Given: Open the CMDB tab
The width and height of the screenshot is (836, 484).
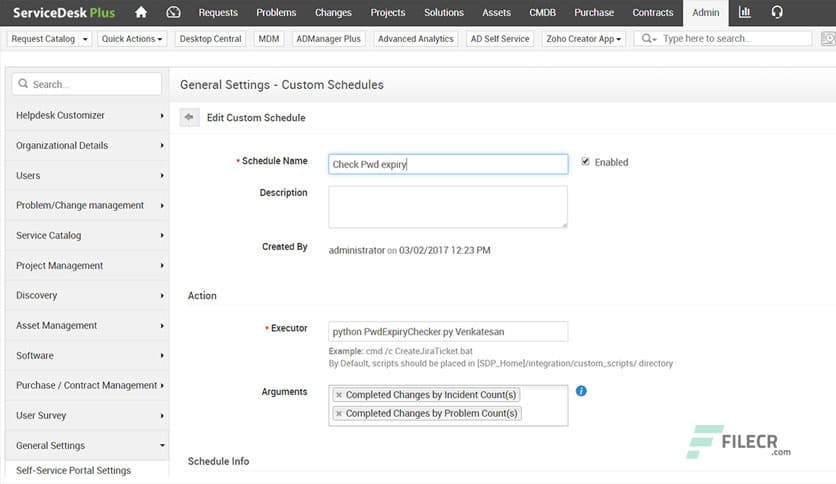Looking at the screenshot, I should coord(542,12).
